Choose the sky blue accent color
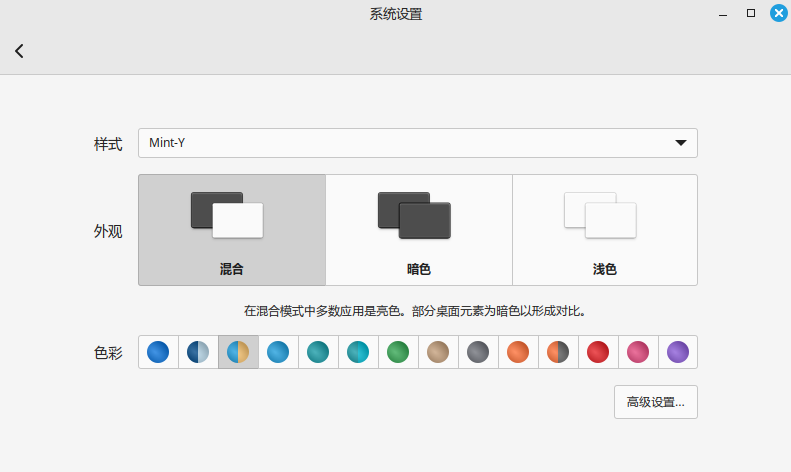 pos(278,352)
